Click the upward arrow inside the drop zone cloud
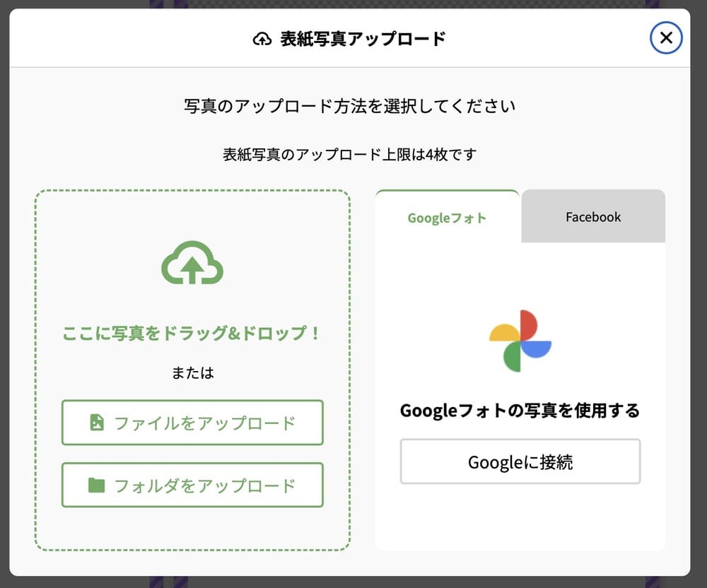This screenshot has width=707, height=588. coord(192,269)
